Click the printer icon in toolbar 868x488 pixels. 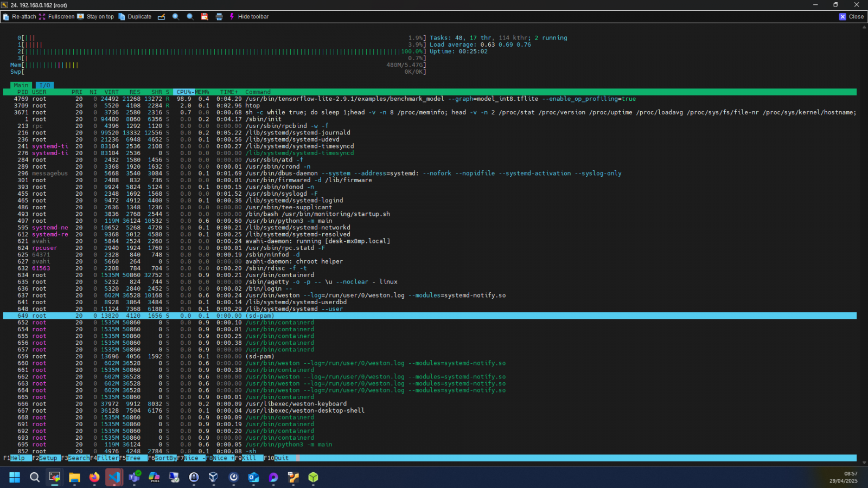(x=219, y=17)
